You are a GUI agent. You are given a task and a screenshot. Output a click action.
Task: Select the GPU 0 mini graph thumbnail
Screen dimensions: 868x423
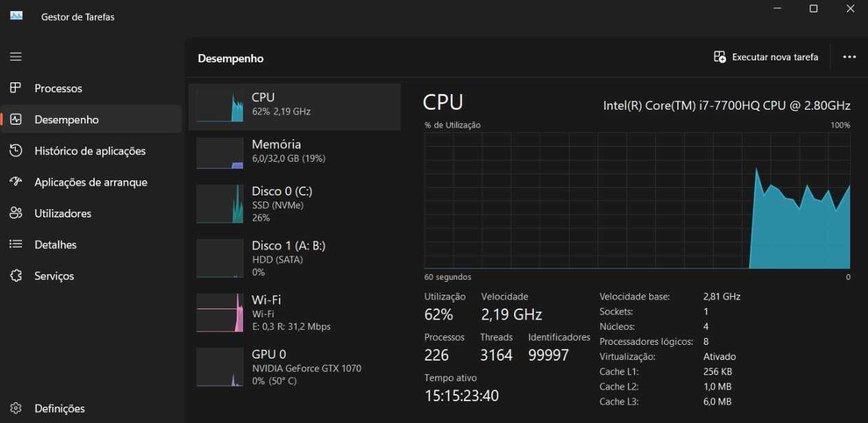click(x=220, y=367)
